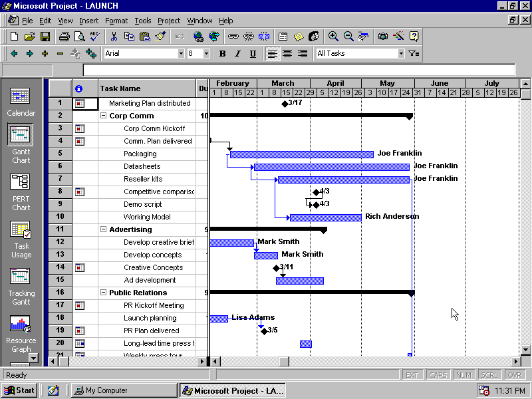Viewport: 532px width, 399px height.
Task: Insert a hyperlink with the globe-link icon
Action: click(198, 37)
